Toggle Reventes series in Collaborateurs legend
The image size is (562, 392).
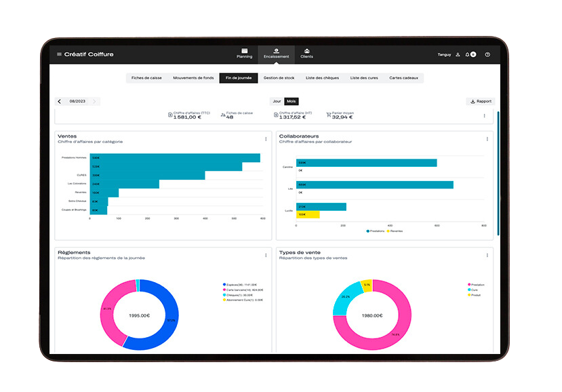395,231
